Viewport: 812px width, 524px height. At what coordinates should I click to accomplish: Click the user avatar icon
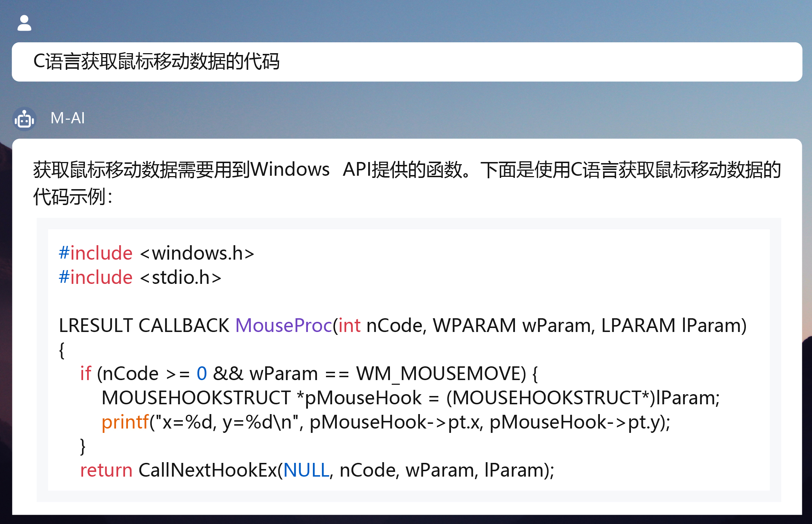point(24,23)
